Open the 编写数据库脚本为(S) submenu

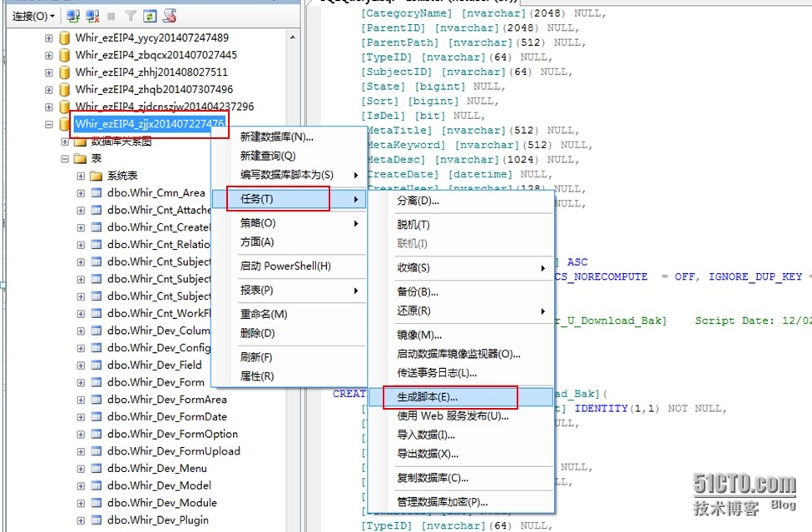289,175
